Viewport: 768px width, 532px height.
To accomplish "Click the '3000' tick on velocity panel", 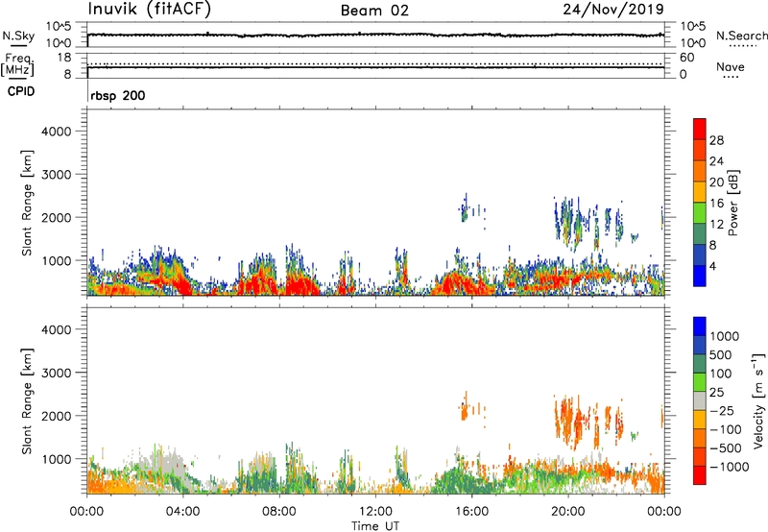I will [x=57, y=373].
